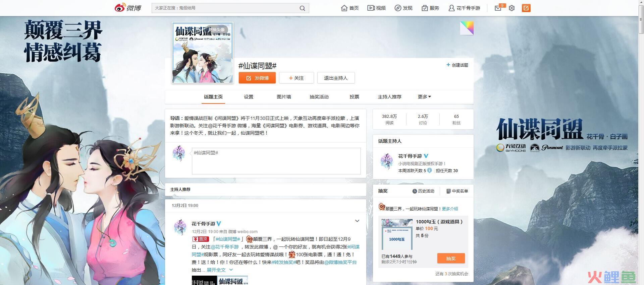Open the 2.6万 讨论 stat
Image resolution: width=644 pixels, height=285 pixels.
click(423, 120)
